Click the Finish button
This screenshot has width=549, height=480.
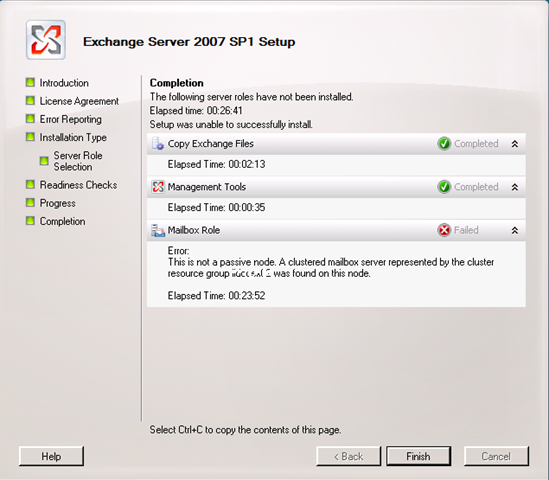coord(418,456)
